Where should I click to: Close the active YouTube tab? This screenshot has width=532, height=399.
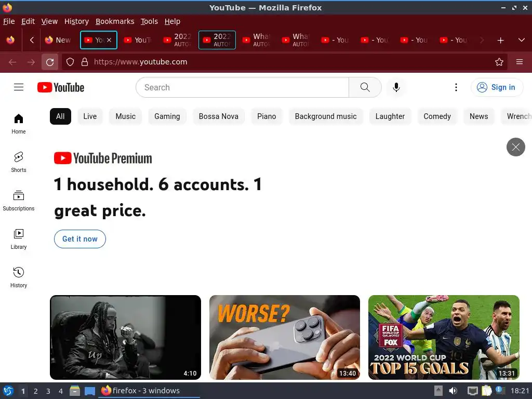point(109,40)
